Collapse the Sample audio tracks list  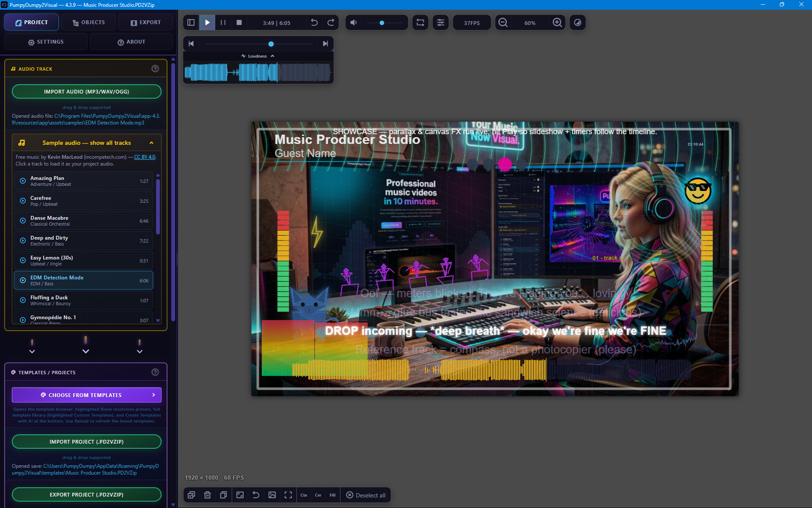pos(87,143)
